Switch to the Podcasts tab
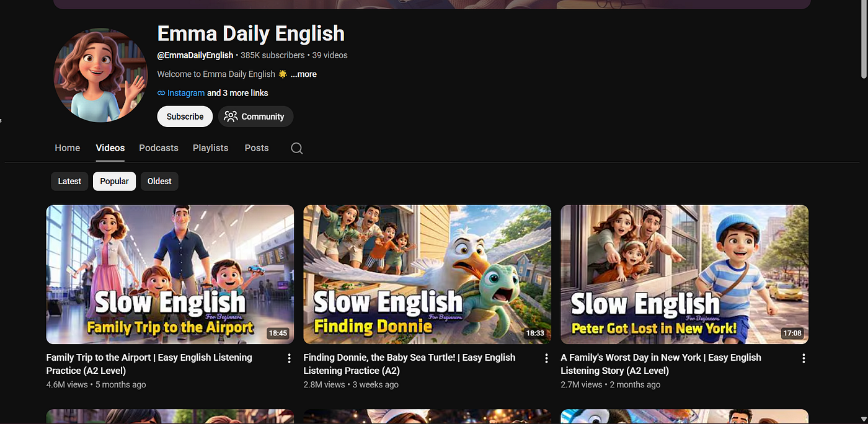Screen dimensions: 868x424 coord(159,148)
